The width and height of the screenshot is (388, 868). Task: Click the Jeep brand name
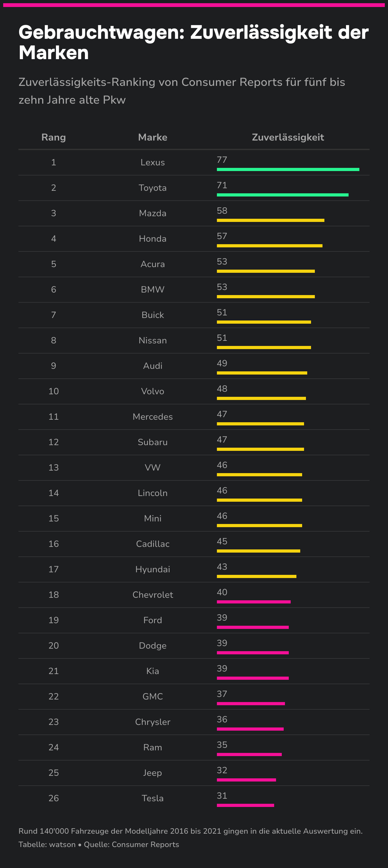[x=153, y=773]
